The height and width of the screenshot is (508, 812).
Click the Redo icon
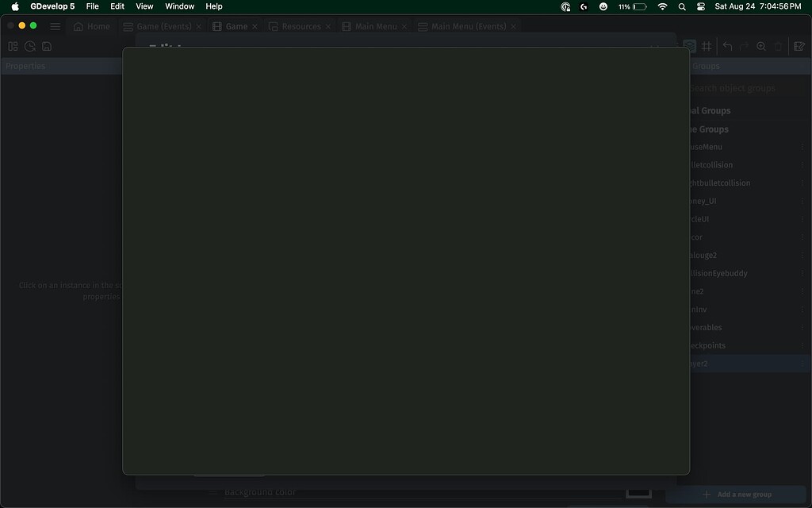tap(744, 46)
